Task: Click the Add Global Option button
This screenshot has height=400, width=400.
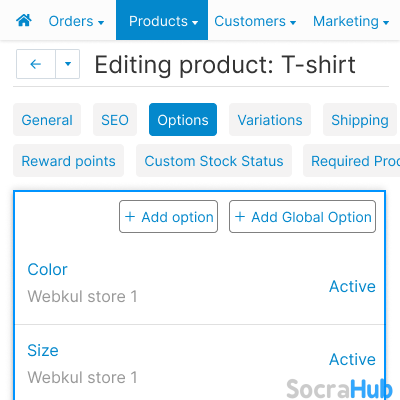Action: (303, 217)
